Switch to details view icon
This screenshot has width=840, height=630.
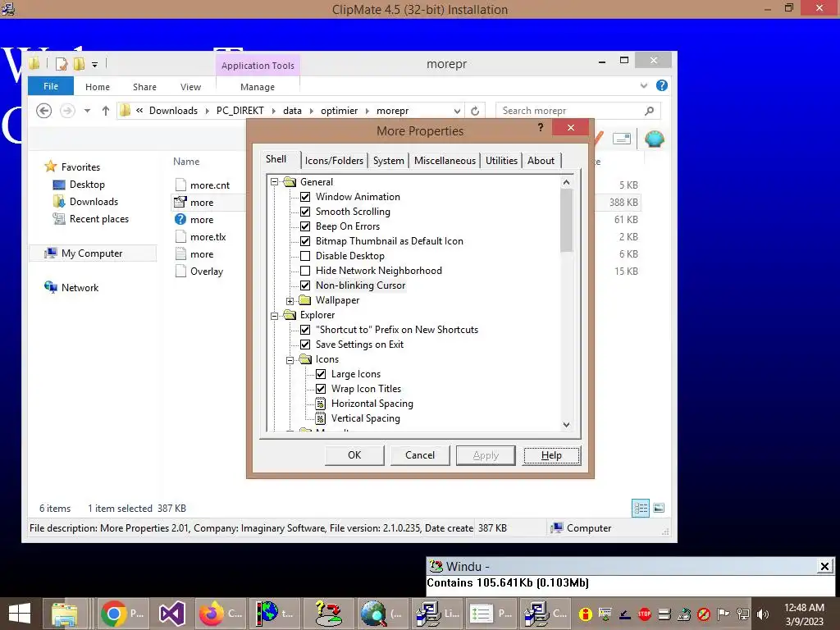coord(641,508)
